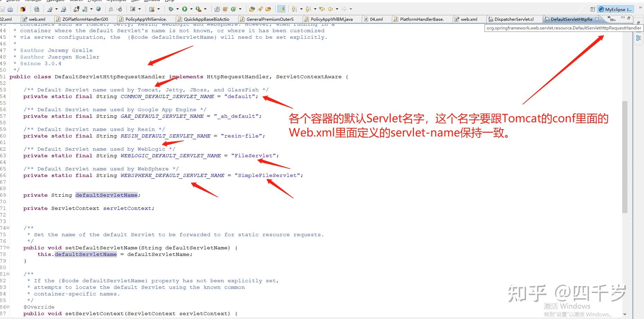644x319 pixels.
Task: Open the Run dropdown arrow
Action: tap(191, 9)
